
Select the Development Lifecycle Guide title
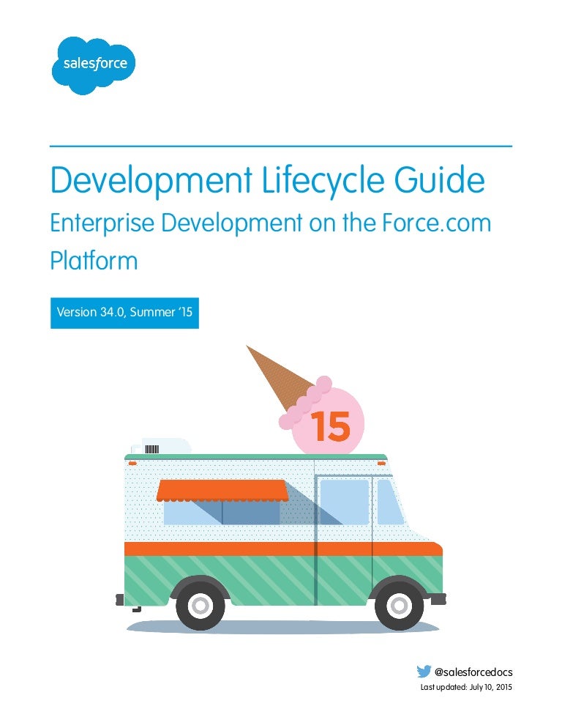[267, 181]
